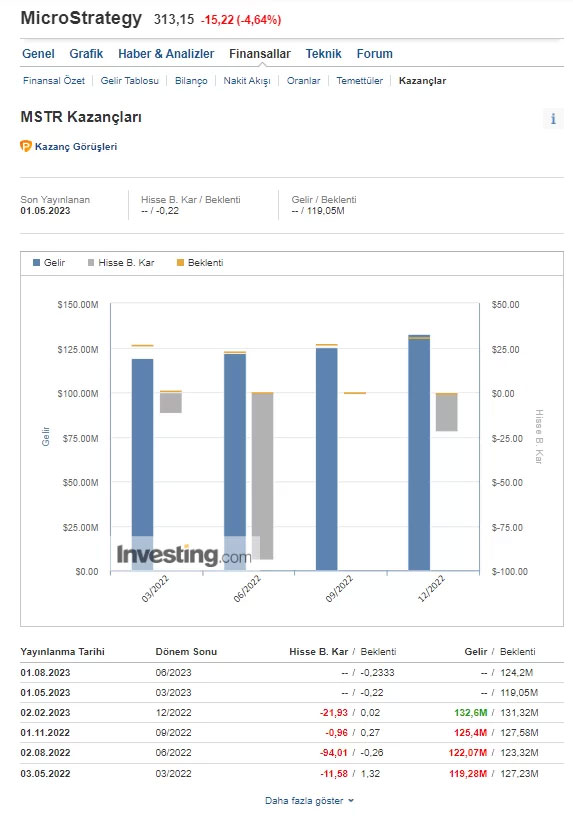Expand list with Daha fazla göster

pyautogui.click(x=309, y=801)
